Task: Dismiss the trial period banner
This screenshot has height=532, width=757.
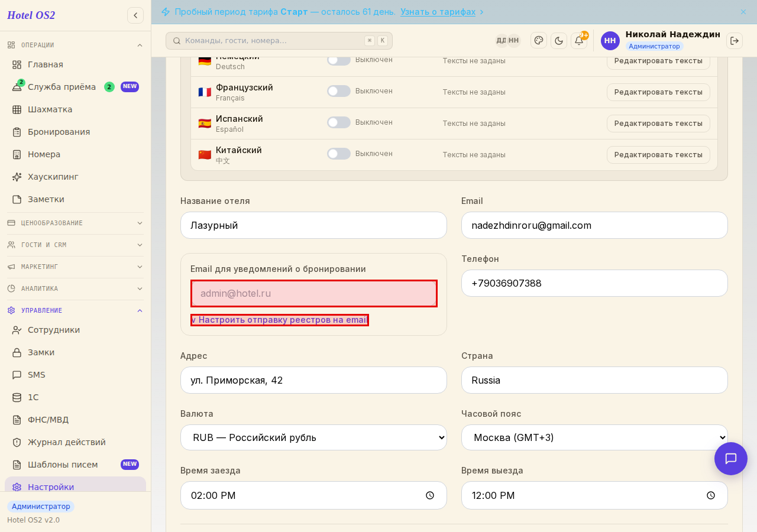Action: coord(743,12)
